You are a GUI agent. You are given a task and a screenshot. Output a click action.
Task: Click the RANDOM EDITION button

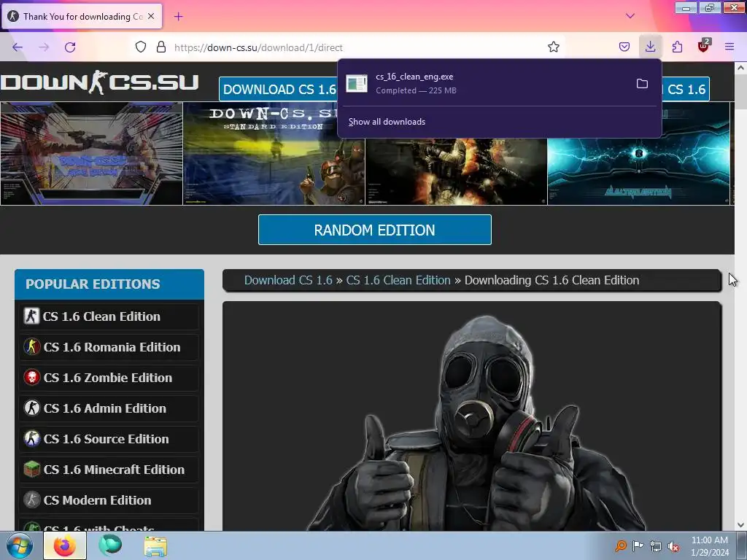(374, 230)
